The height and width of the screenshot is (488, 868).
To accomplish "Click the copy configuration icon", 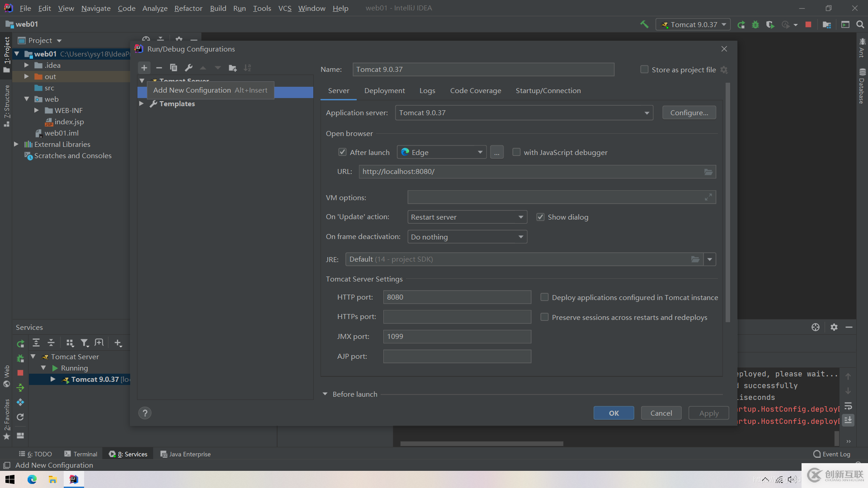I will coord(174,68).
